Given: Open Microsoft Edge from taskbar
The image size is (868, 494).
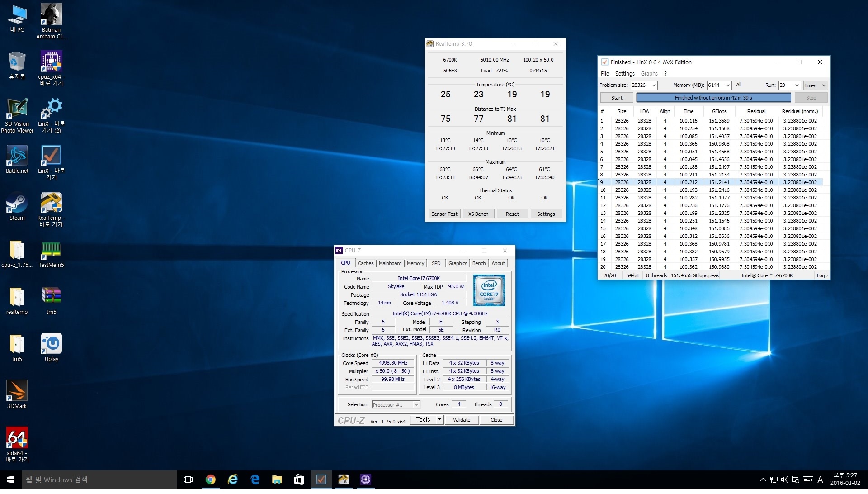Looking at the screenshot, I should pos(255,480).
